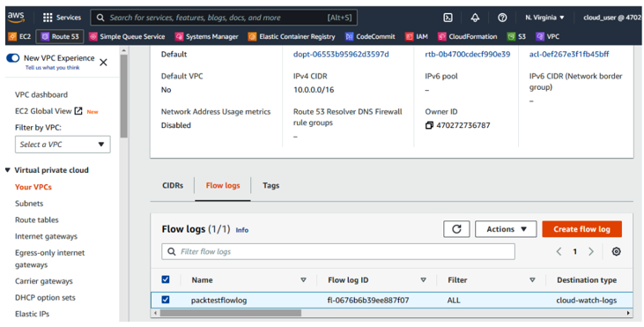Open the N. Virginia region selector
644x327 pixels.
click(544, 18)
